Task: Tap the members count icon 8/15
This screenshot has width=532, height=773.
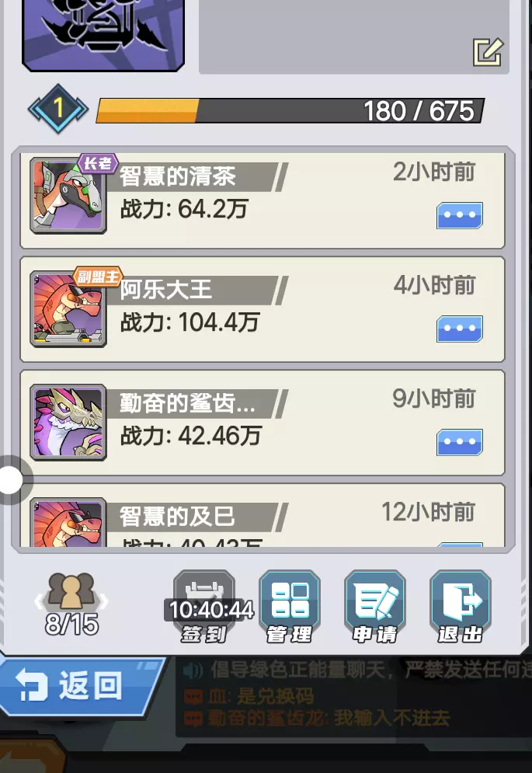Action: pos(72,604)
